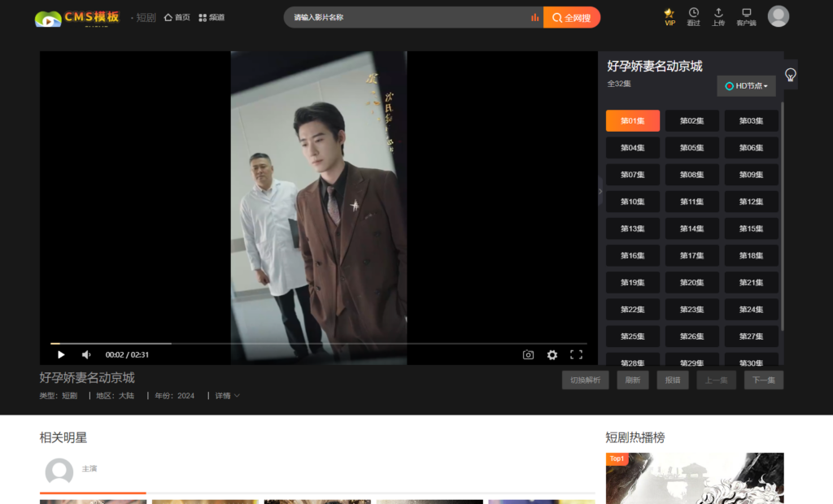Viewport: 833px width, 504px height.
Task: Click the 切换解析 button
Action: point(586,380)
